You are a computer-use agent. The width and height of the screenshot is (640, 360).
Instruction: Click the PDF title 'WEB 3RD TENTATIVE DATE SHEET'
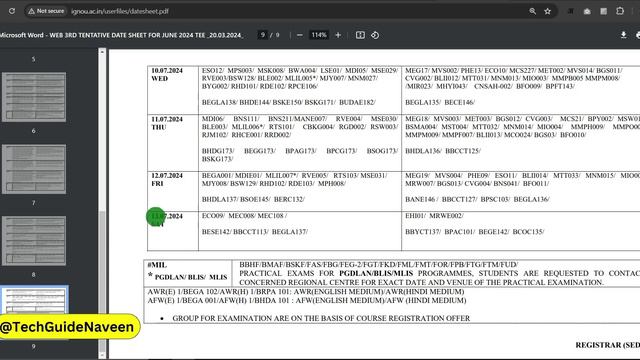coord(121,35)
